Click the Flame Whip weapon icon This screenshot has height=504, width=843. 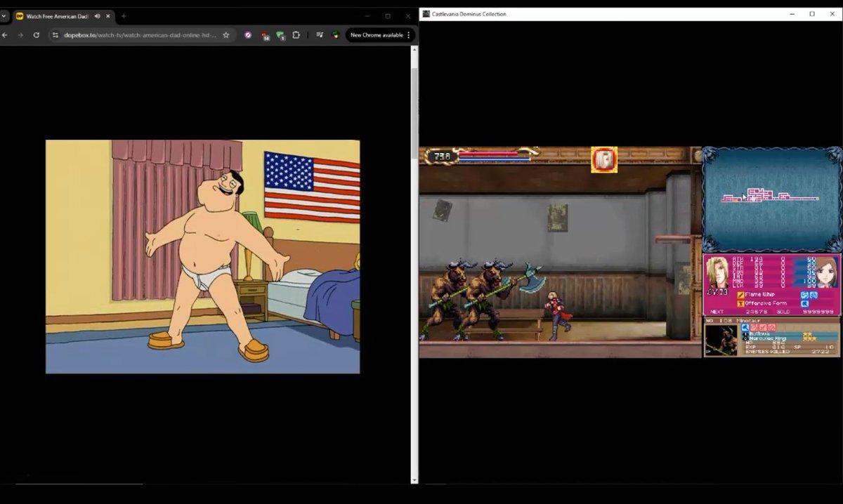[x=740, y=295]
